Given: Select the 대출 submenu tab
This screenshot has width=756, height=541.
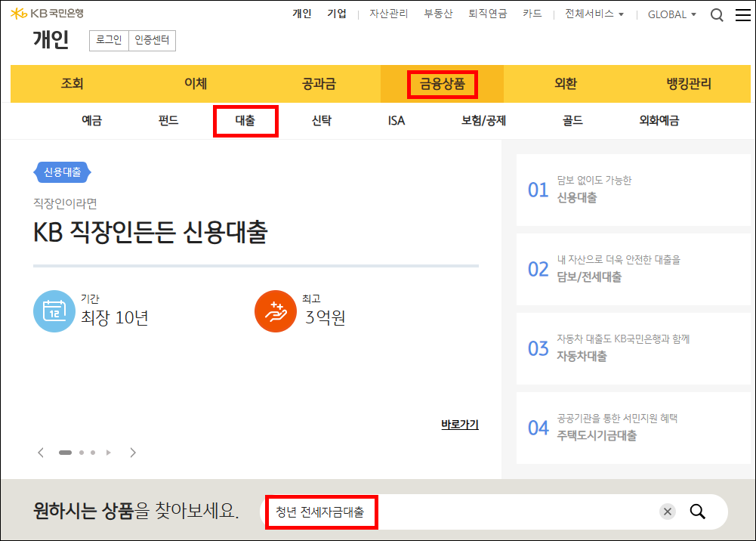Looking at the screenshot, I should coord(245,121).
